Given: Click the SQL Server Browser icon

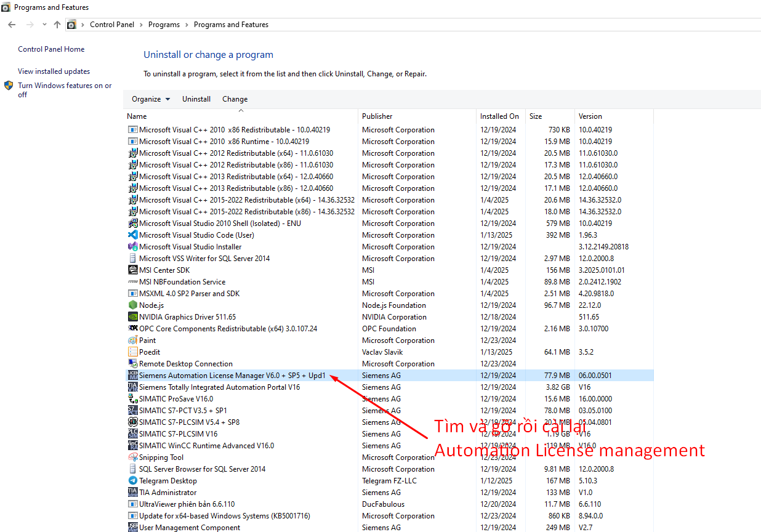Looking at the screenshot, I should pyautogui.click(x=132, y=469).
